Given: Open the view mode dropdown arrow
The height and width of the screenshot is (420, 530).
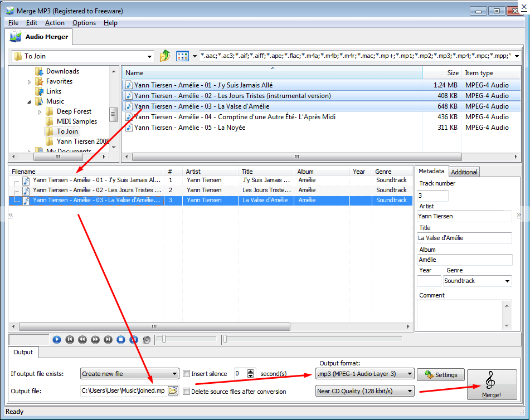Looking at the screenshot, I should [195, 56].
